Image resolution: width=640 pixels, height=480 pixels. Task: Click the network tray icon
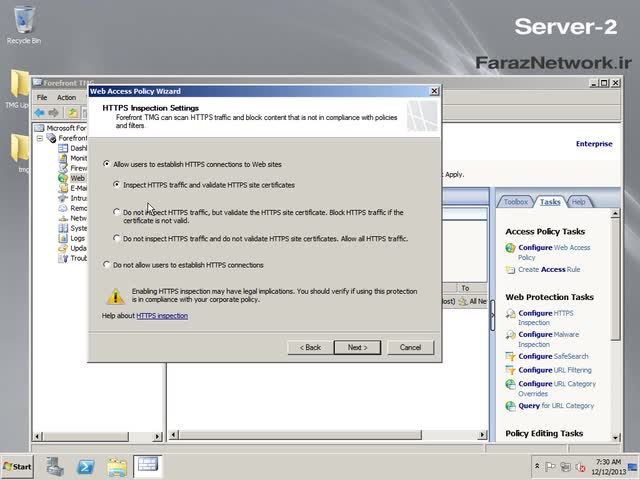tap(565, 467)
